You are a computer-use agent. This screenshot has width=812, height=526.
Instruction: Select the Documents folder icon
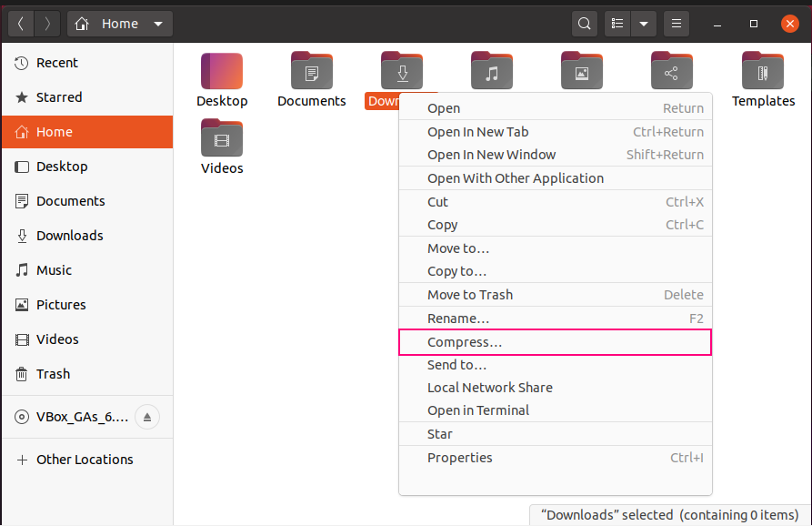(x=312, y=71)
